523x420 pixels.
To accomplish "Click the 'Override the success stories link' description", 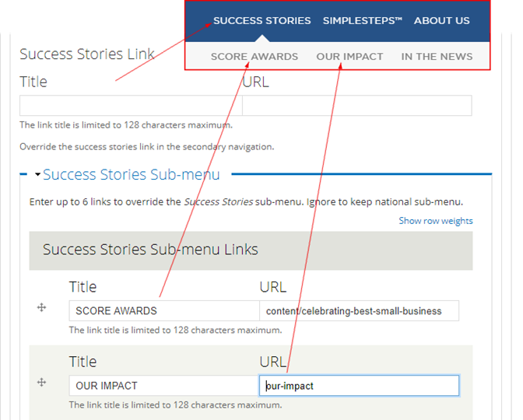I will click(147, 147).
